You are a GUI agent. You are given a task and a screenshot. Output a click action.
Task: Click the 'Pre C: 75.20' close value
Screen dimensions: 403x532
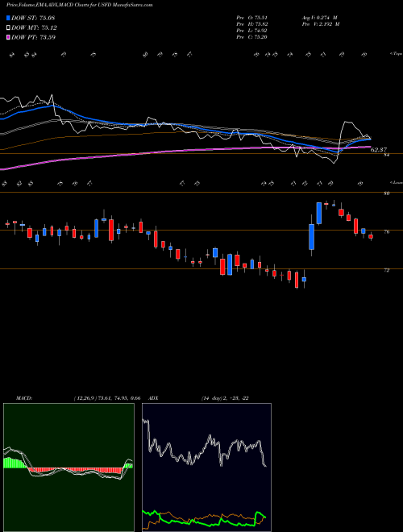pyautogui.click(x=251, y=37)
